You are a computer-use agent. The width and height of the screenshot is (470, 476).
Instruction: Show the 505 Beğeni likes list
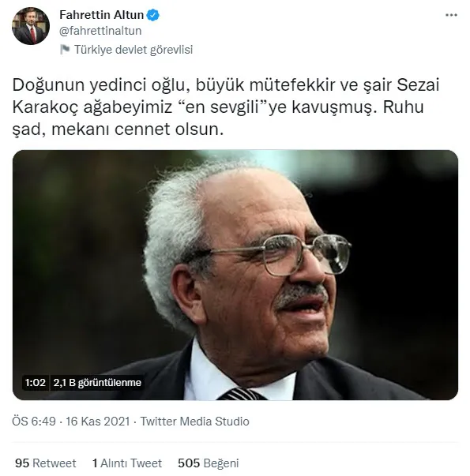(x=209, y=463)
